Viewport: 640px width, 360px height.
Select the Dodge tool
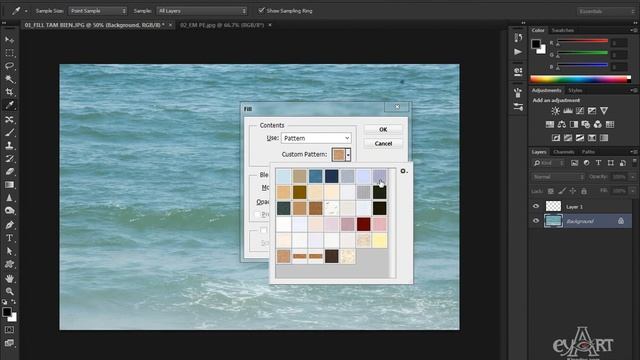tap(9, 211)
